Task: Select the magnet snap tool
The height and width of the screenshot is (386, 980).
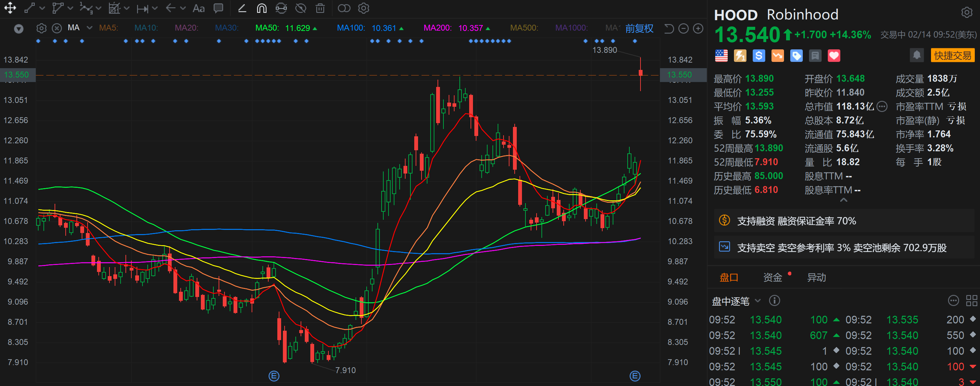Action: click(x=262, y=8)
